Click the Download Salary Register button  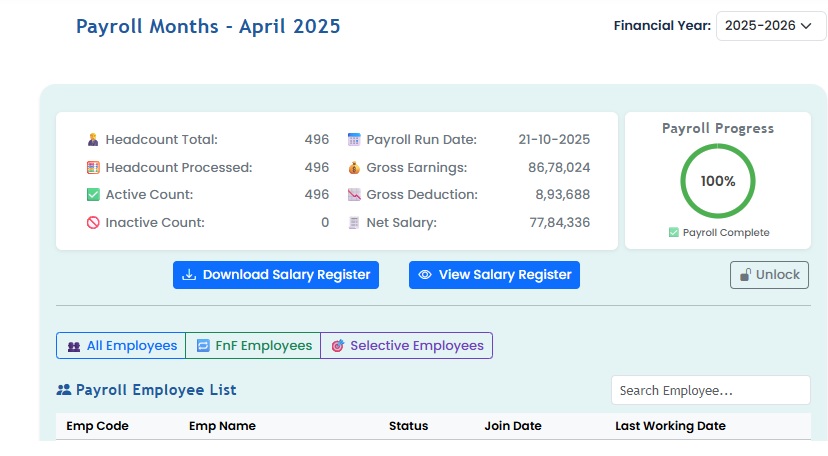[x=276, y=275]
